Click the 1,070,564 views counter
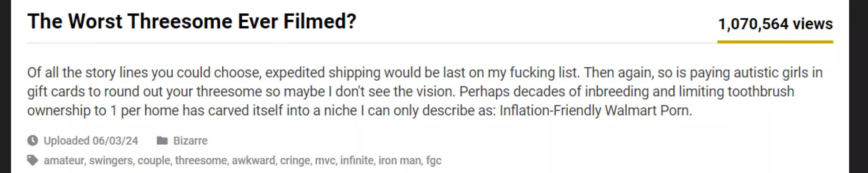 (x=775, y=24)
